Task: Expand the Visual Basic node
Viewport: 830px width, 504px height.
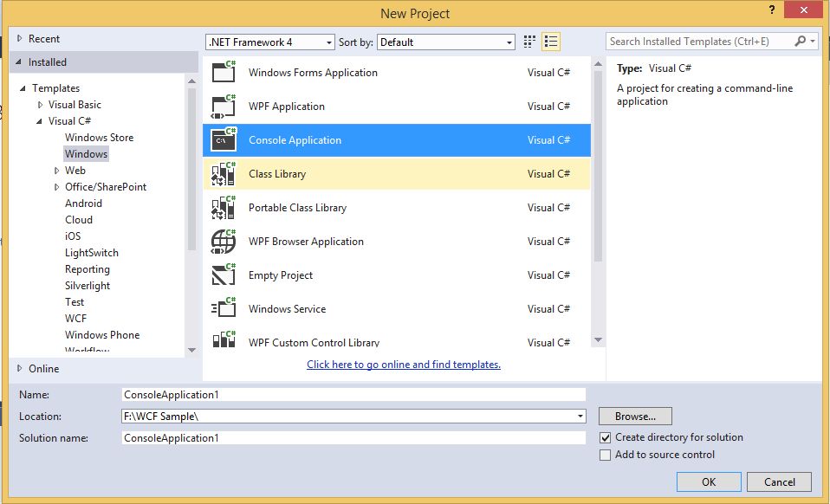Action: click(40, 105)
